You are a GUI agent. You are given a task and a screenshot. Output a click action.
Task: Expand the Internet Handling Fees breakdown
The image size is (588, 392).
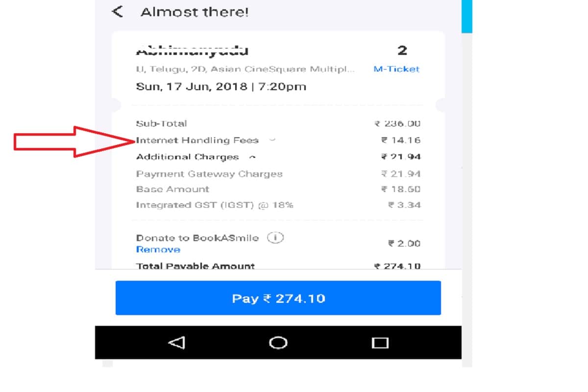click(273, 140)
